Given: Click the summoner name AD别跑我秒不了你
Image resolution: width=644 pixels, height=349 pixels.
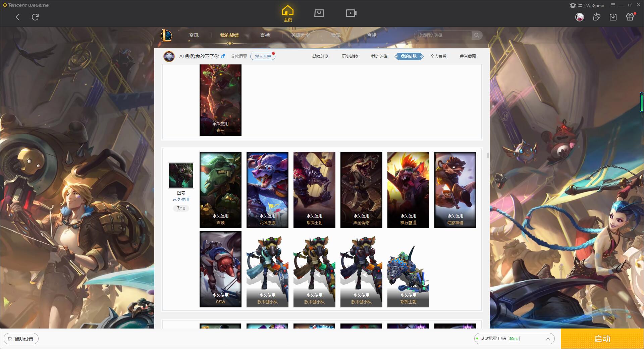Looking at the screenshot, I should coord(199,56).
